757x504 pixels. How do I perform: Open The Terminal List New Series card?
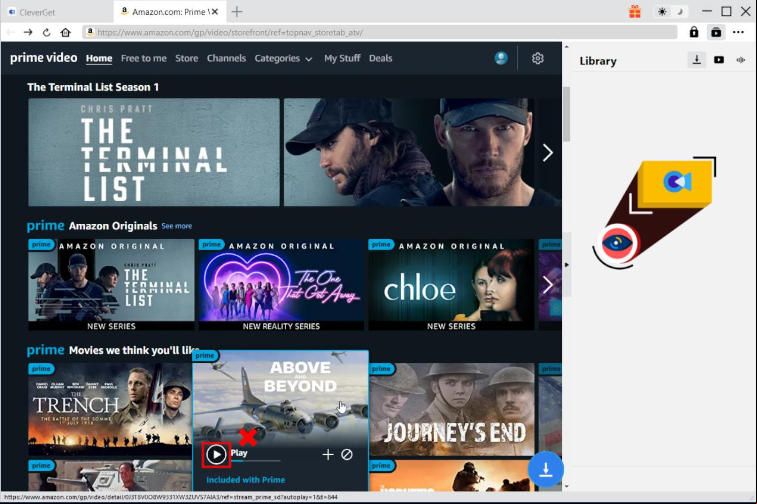111,285
